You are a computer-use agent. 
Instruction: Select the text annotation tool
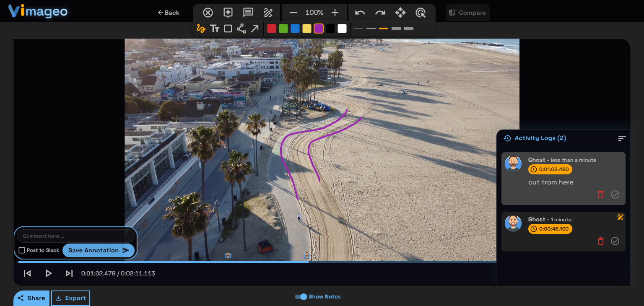[215, 29]
